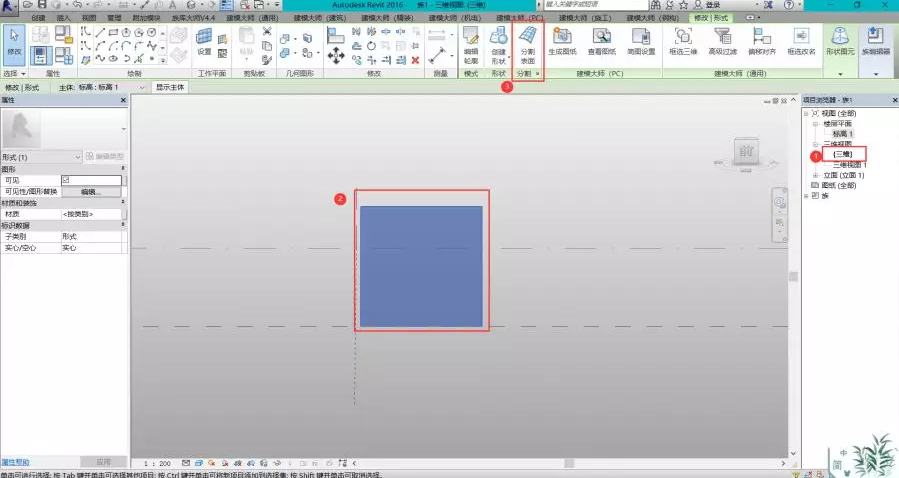
Task: Click the ViewCube 前 face
Action: click(x=746, y=152)
